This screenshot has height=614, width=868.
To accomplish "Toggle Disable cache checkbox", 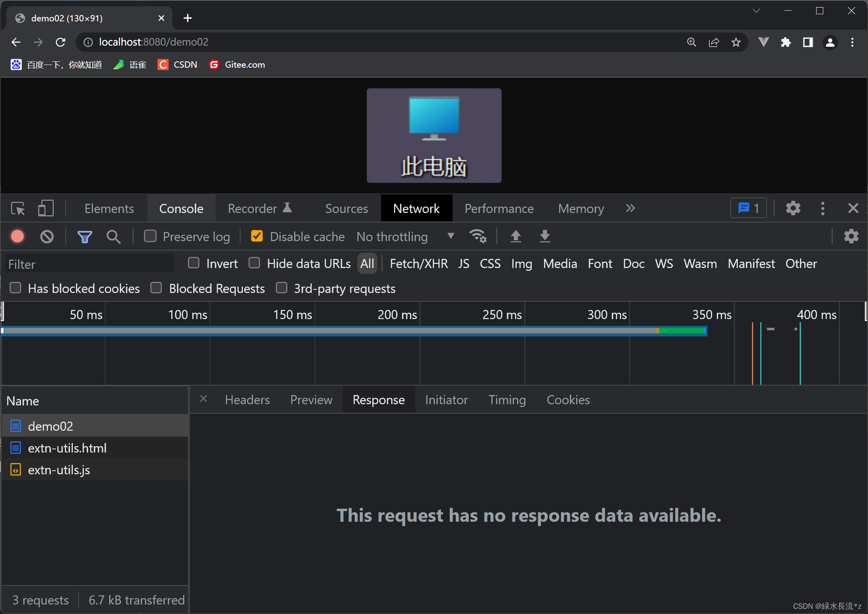I will [258, 237].
